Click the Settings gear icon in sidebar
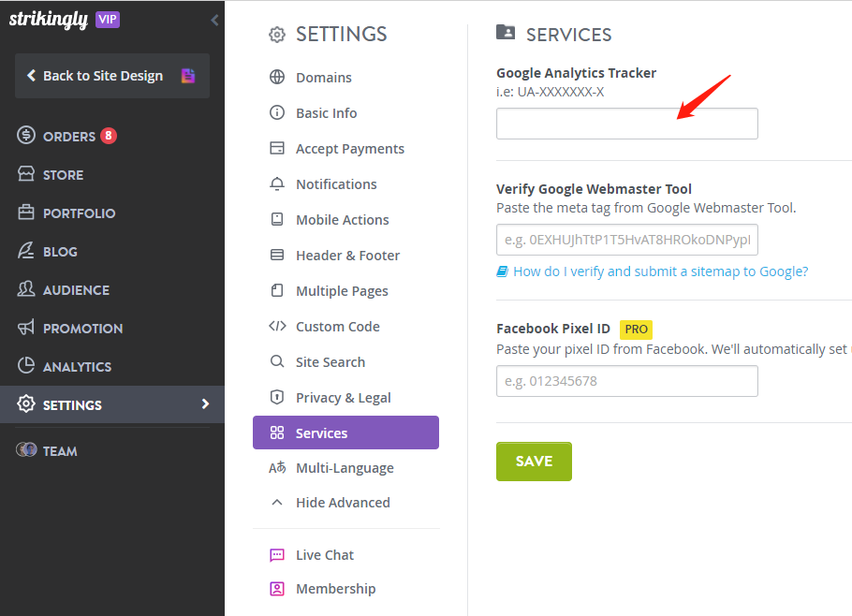This screenshot has height=616, width=852. pyautogui.click(x=25, y=403)
